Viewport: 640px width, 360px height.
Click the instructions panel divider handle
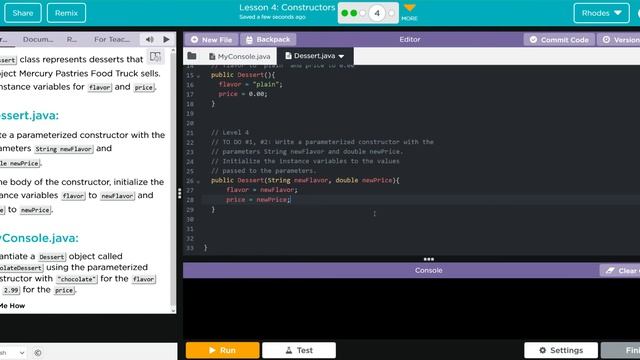click(x=180, y=193)
